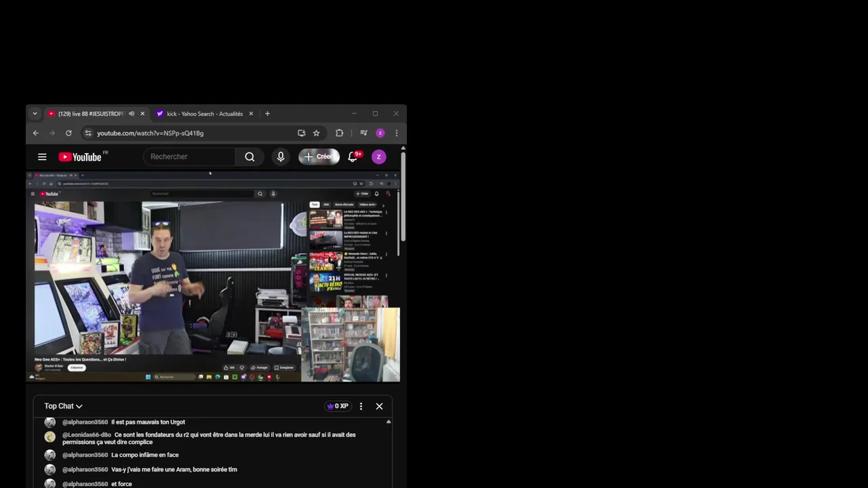Open the Chrome three-dot menu
Viewport: 868px width, 488px height.
397,134
